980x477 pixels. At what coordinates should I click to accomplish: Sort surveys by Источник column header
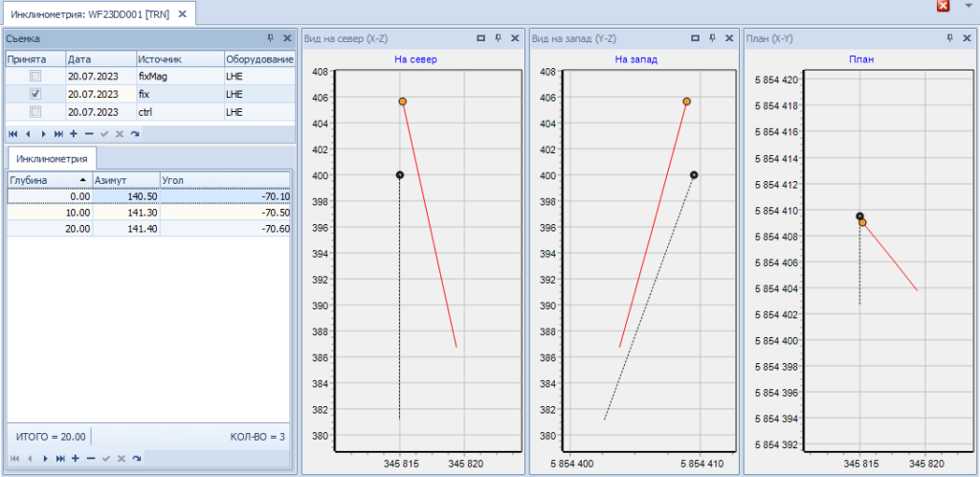178,58
